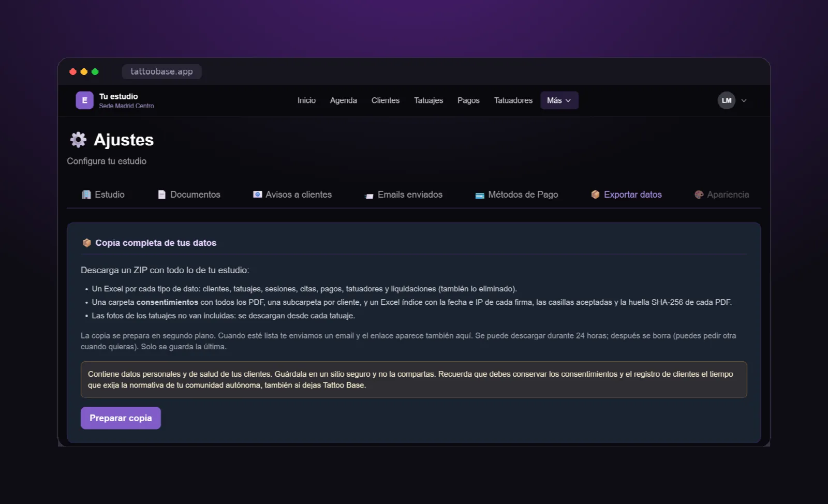Open the Tatuadores section
The image size is (828, 504).
pos(513,100)
